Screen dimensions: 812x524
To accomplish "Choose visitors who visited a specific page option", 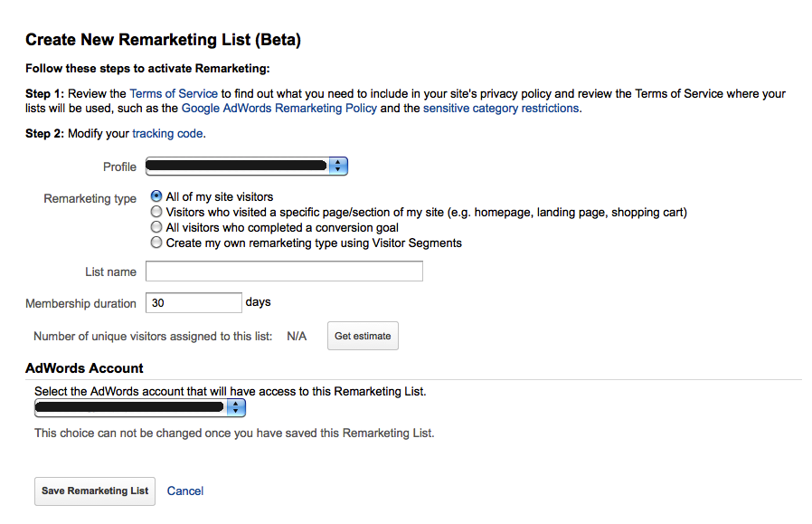I will (157, 212).
